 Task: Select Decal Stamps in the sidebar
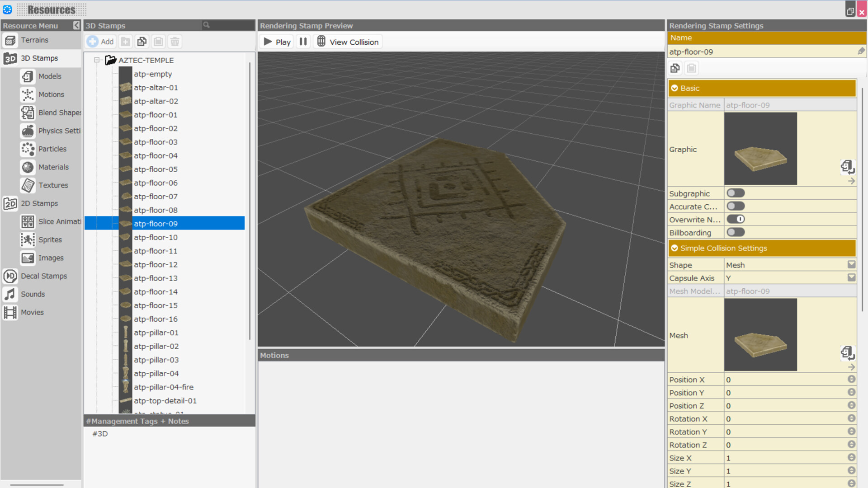pos(44,276)
